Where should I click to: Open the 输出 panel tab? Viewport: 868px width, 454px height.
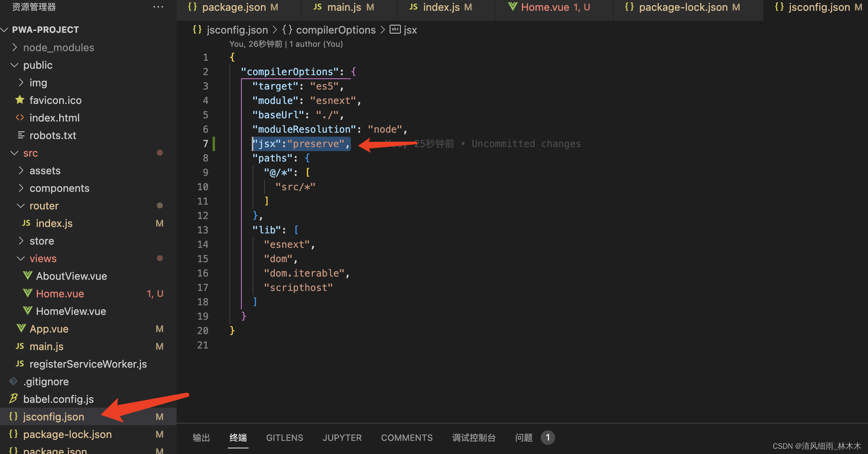[x=201, y=438]
